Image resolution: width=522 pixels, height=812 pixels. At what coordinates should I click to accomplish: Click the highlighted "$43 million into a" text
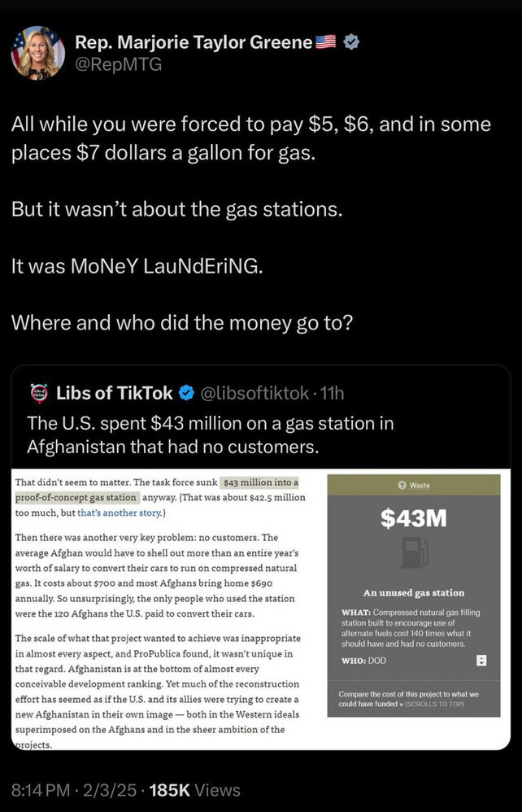point(260,482)
